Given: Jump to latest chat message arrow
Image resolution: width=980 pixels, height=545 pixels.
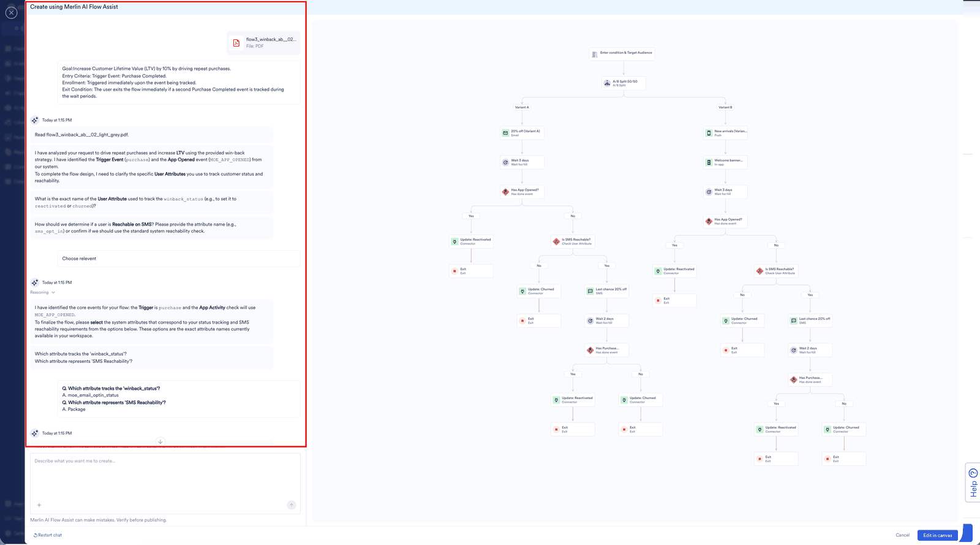Looking at the screenshot, I should point(160,441).
